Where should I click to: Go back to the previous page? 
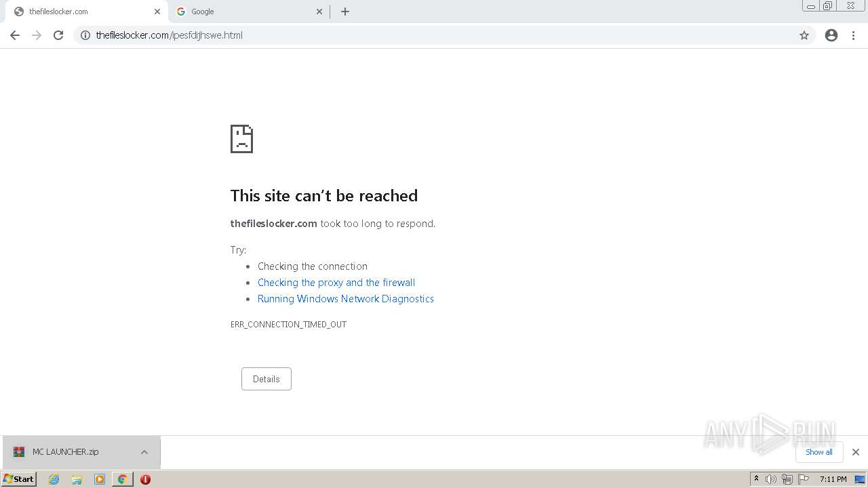pyautogui.click(x=15, y=35)
